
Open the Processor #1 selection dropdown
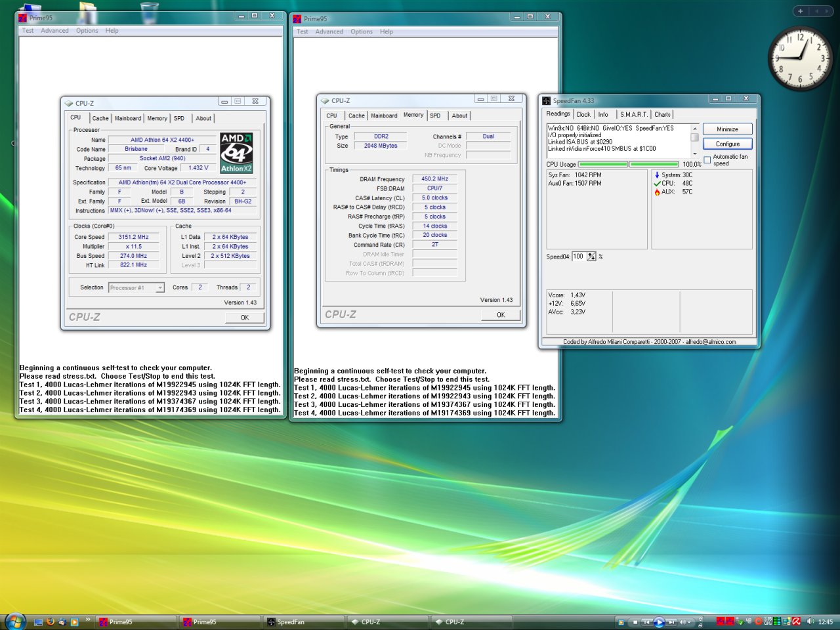coord(136,287)
